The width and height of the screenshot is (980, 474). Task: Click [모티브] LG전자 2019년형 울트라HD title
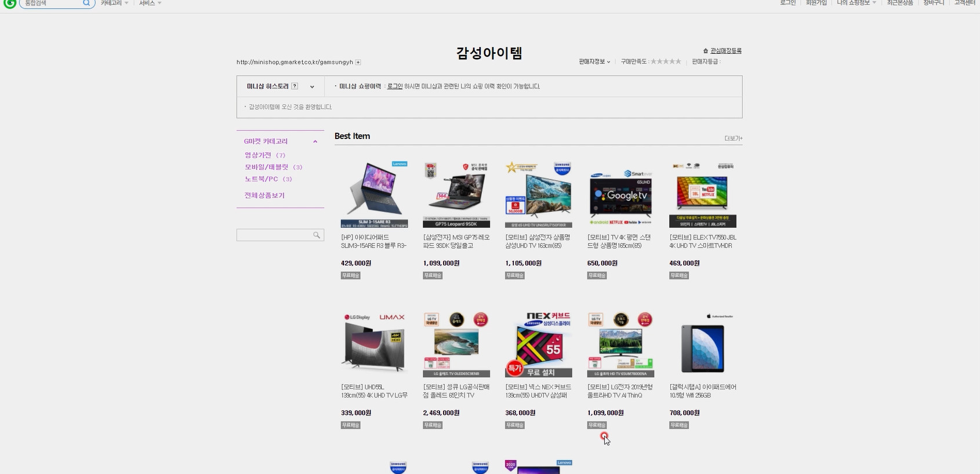pos(620,391)
